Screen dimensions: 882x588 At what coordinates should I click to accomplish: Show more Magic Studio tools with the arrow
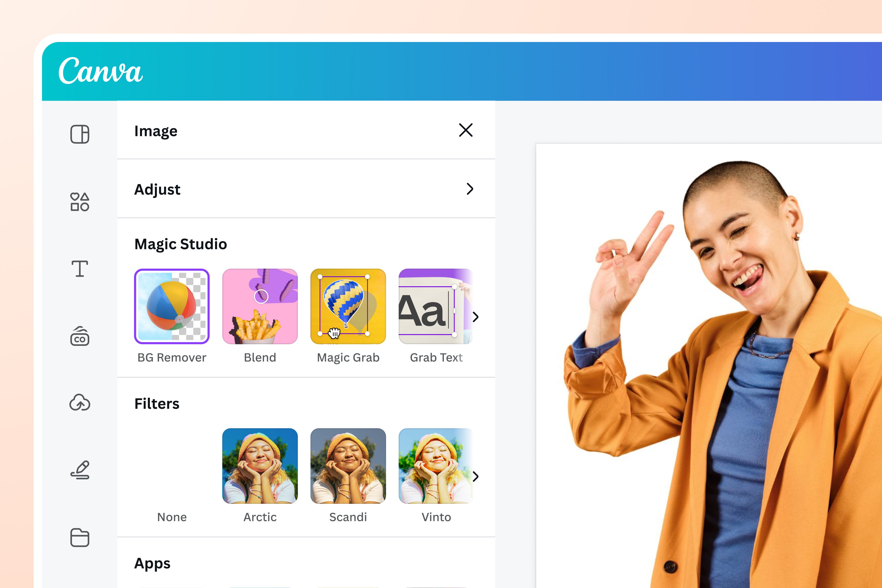click(476, 317)
